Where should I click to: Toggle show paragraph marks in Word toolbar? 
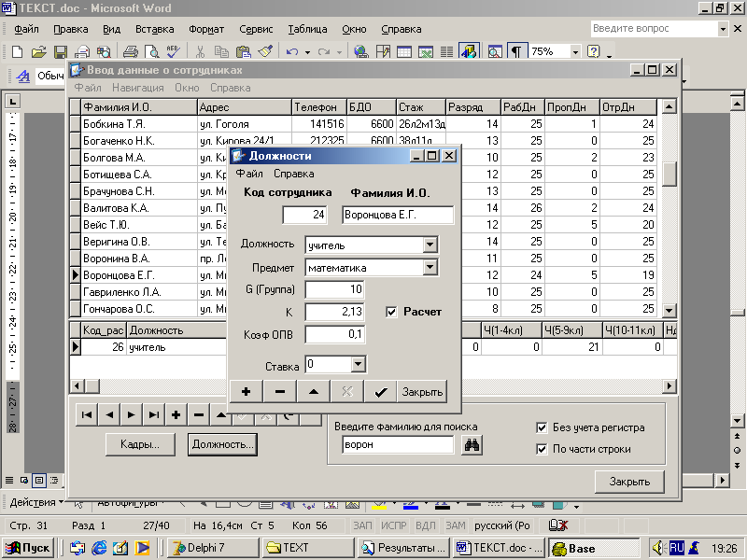click(515, 52)
